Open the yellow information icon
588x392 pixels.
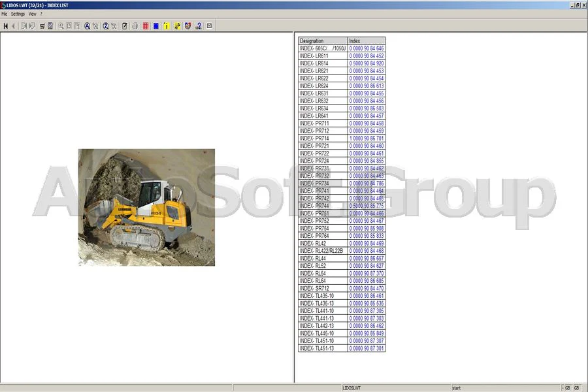coord(167,25)
